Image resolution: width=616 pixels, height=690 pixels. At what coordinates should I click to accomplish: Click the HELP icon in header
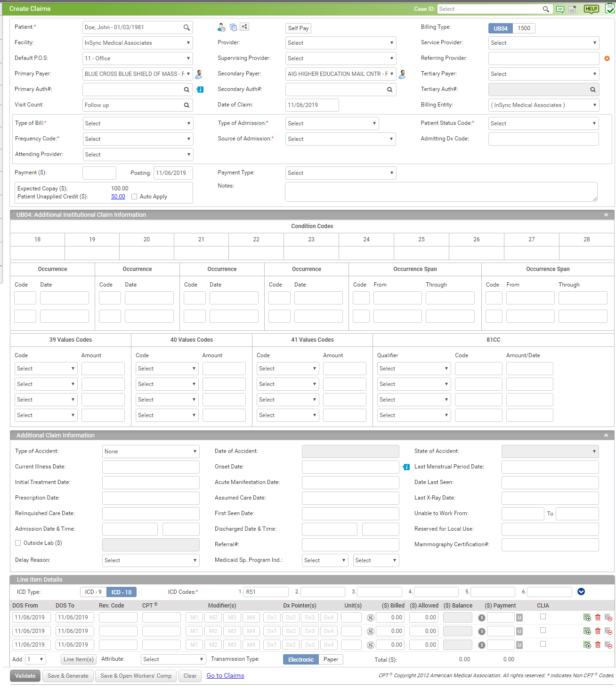click(591, 9)
